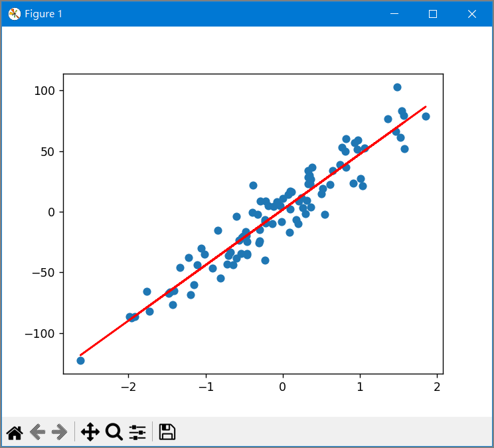
Task: Go back to the previous view
Action: [37, 431]
